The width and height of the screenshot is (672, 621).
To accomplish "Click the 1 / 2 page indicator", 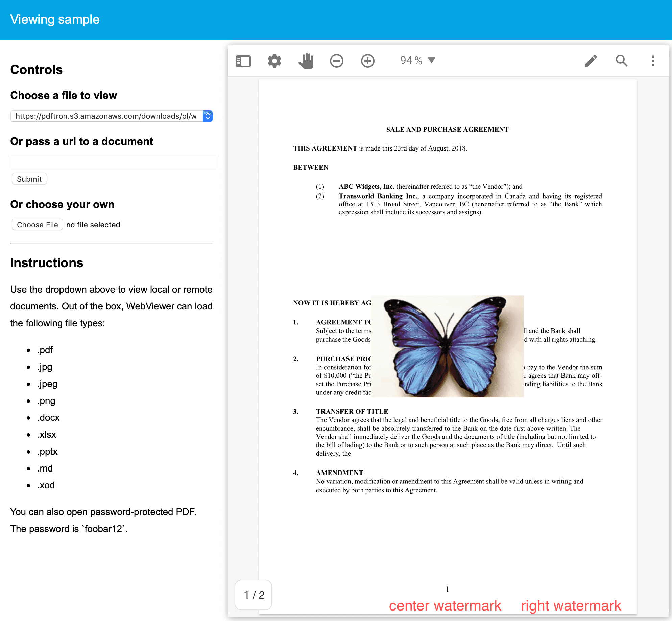I will (x=254, y=595).
